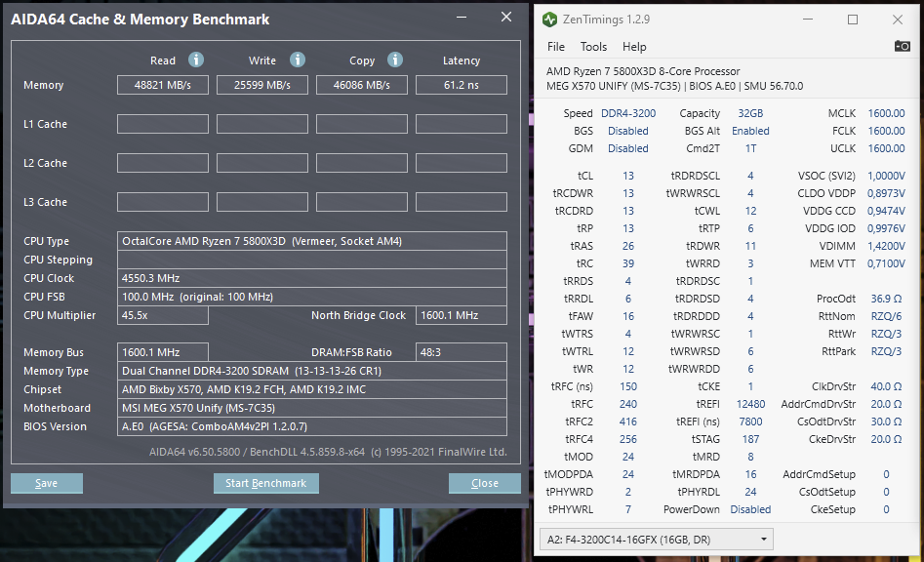Click the BGS Alt Enabled value
The width and height of the screenshot is (924, 562).
click(750, 131)
